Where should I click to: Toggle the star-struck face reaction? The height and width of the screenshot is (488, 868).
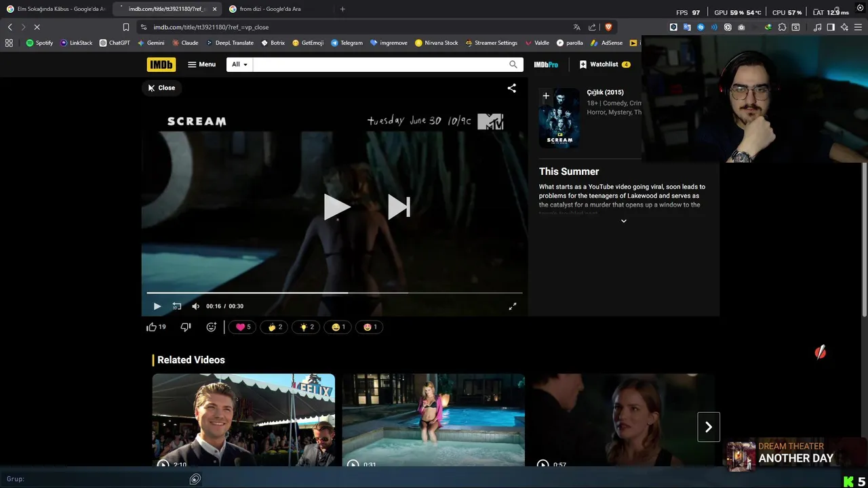tap(370, 327)
